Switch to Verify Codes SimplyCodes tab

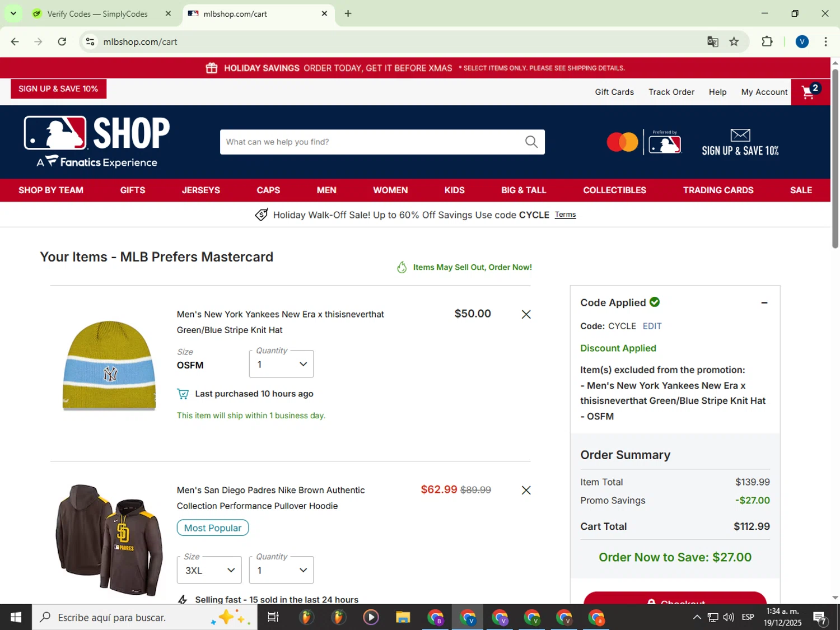(x=97, y=13)
